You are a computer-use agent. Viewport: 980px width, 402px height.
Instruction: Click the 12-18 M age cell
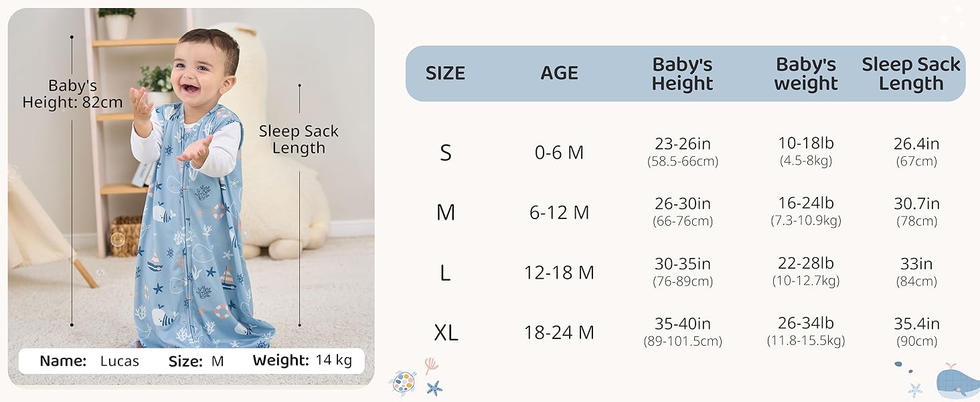point(559,273)
